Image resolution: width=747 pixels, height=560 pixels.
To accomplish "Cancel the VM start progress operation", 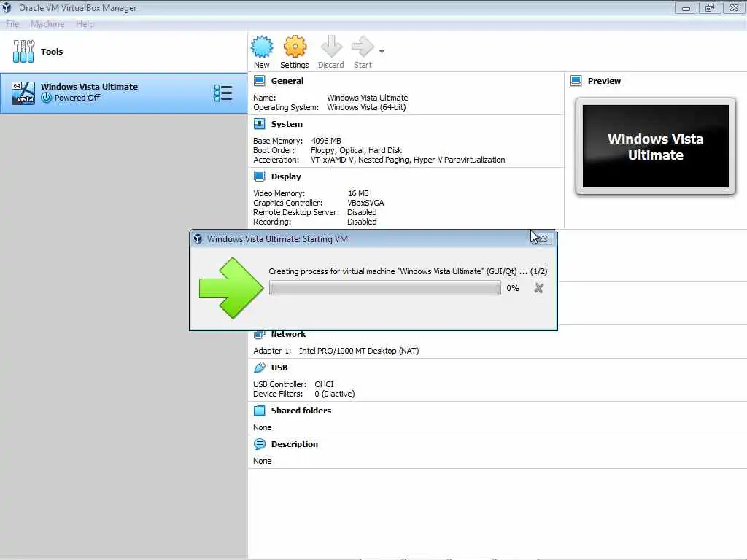I will tap(539, 288).
